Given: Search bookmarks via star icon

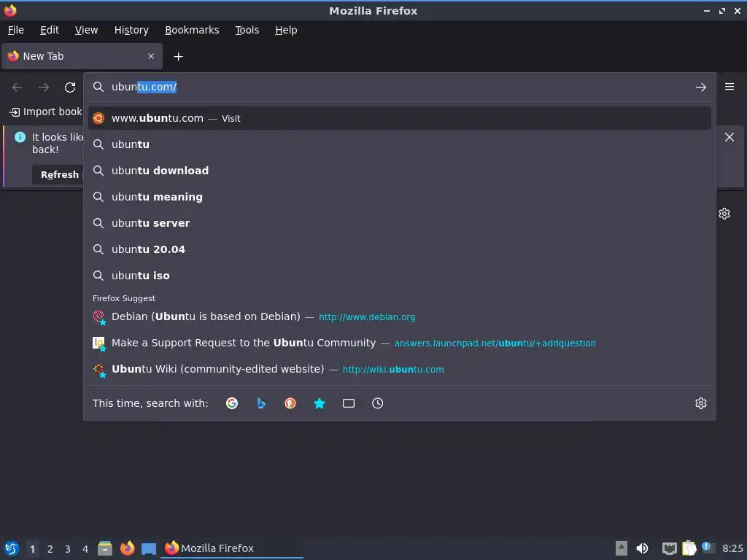Looking at the screenshot, I should click(x=320, y=403).
